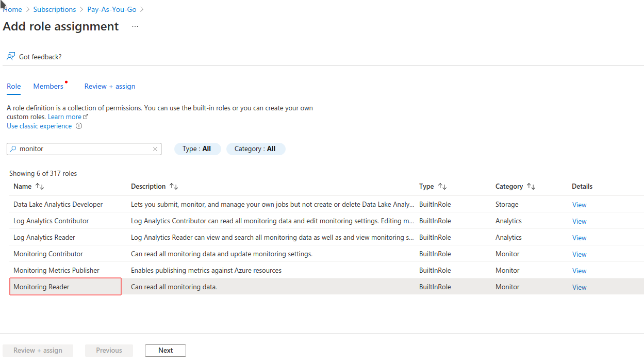Image resolution: width=644 pixels, height=363 pixels.
Task: Open the ellipsis menu beside Add role assignment
Action: click(135, 27)
